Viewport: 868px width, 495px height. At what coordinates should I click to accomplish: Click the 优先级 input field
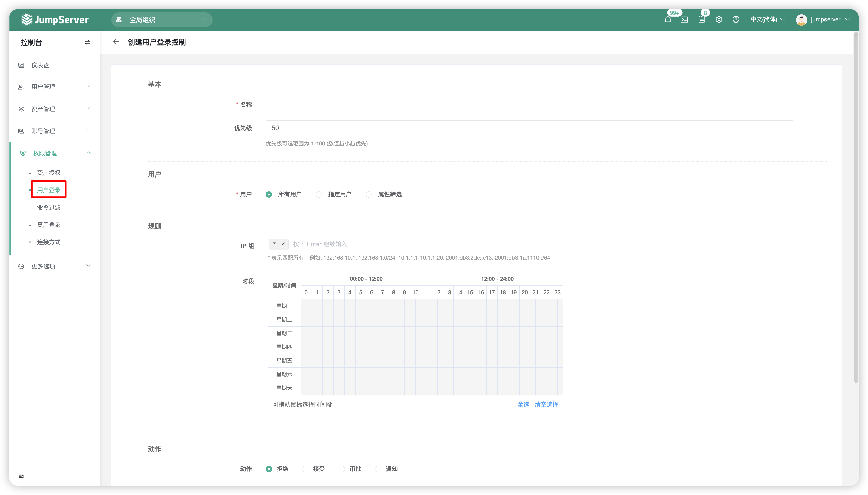(x=529, y=128)
